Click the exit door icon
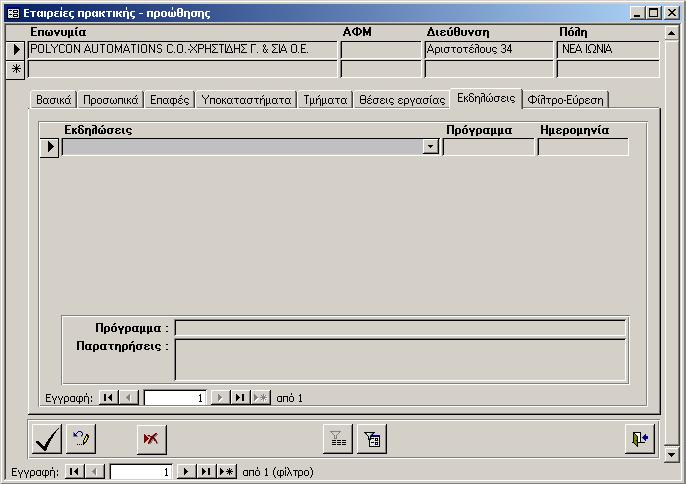The width and height of the screenshot is (686, 484). tap(639, 439)
